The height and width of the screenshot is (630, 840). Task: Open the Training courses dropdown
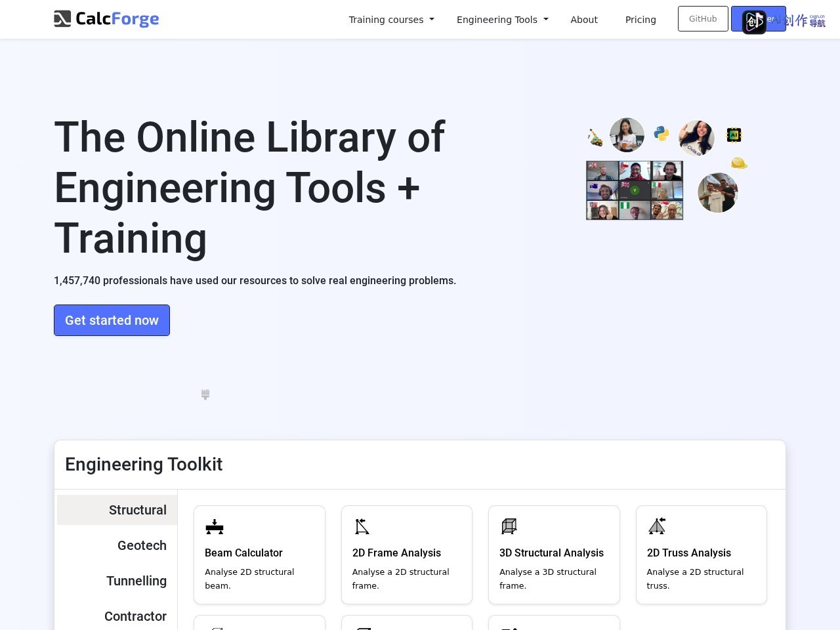tap(391, 20)
